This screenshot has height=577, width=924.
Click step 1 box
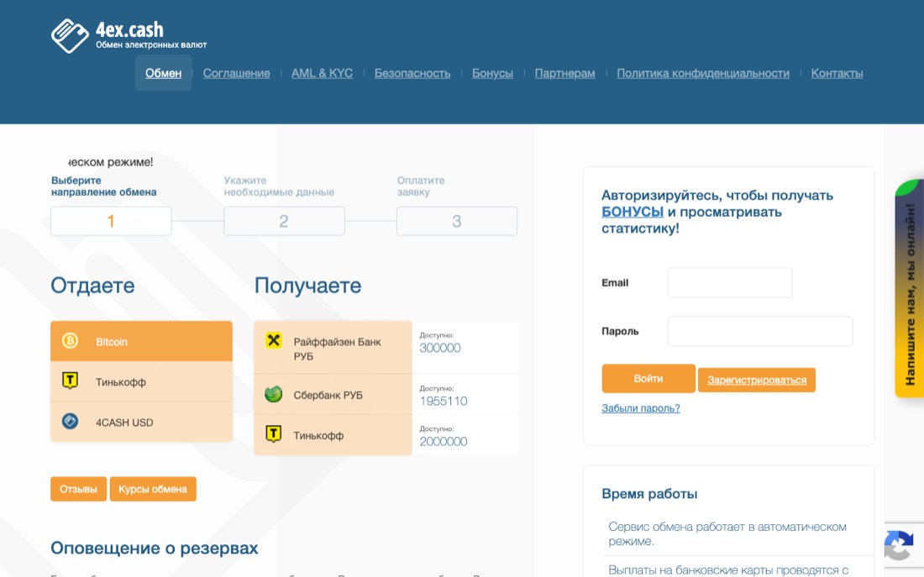pyautogui.click(x=111, y=221)
